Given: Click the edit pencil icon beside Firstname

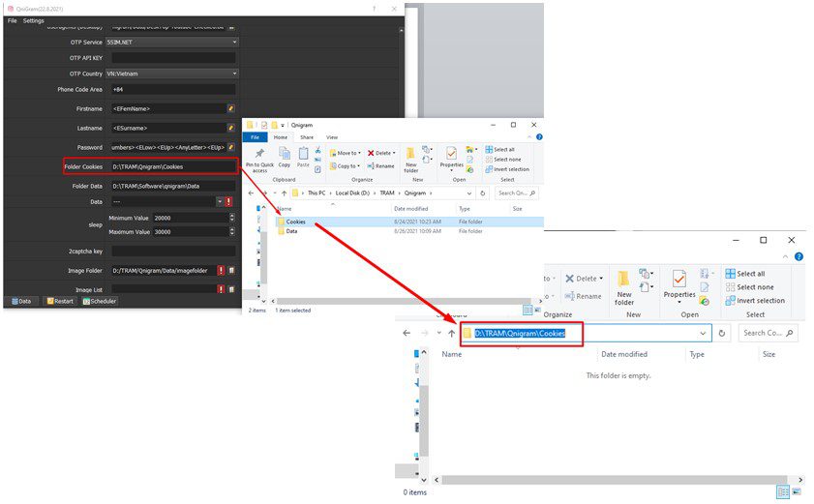Looking at the screenshot, I should pyautogui.click(x=231, y=108).
